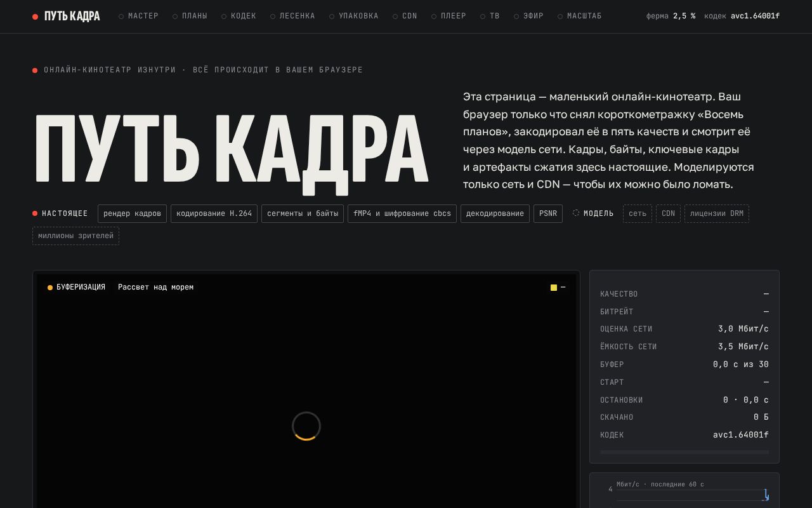Open the МАСТЕР section in the navigation
Viewport: 812px width, 508px height.
pos(138,16)
